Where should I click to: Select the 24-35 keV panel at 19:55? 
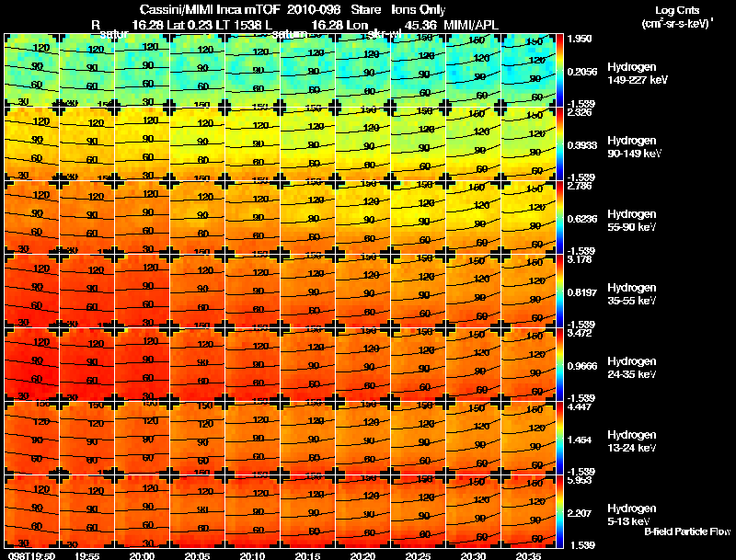[86, 364]
